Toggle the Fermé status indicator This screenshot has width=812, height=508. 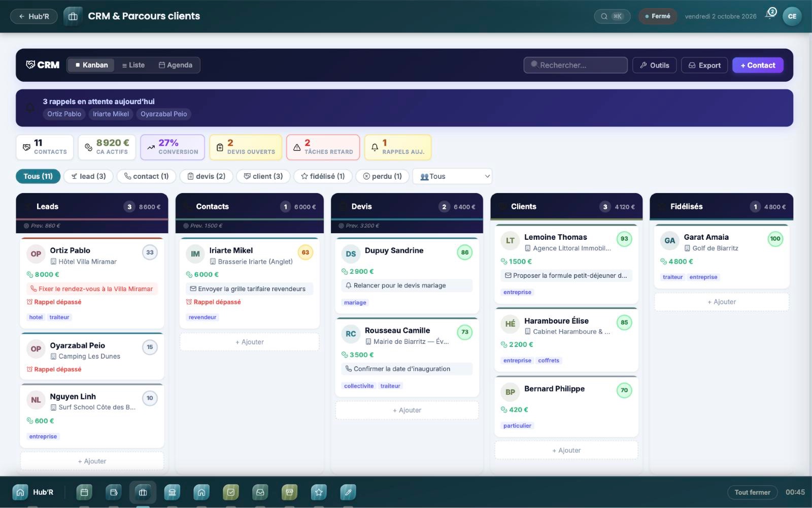657,16
